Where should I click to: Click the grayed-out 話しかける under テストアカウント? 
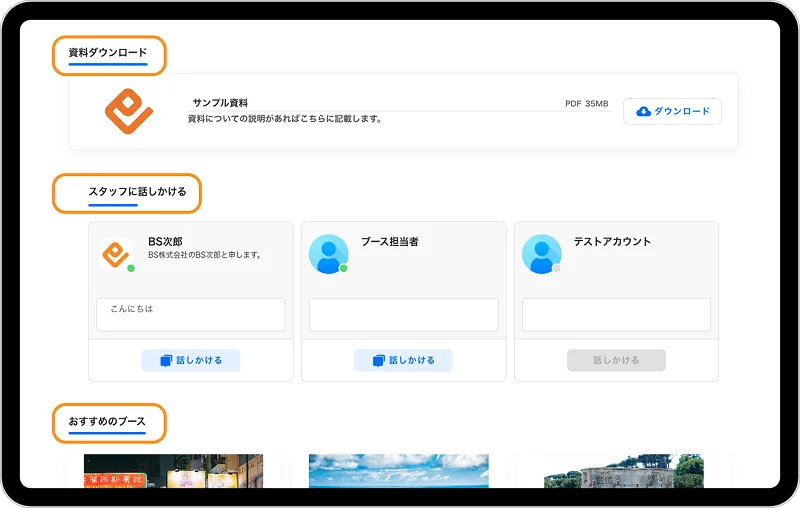point(616,360)
